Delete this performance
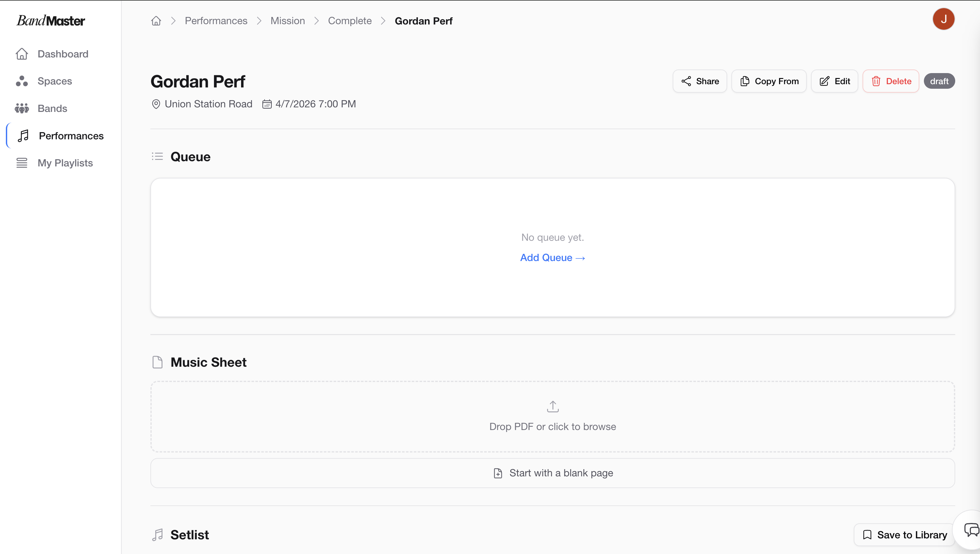This screenshot has width=980, height=554. point(891,81)
